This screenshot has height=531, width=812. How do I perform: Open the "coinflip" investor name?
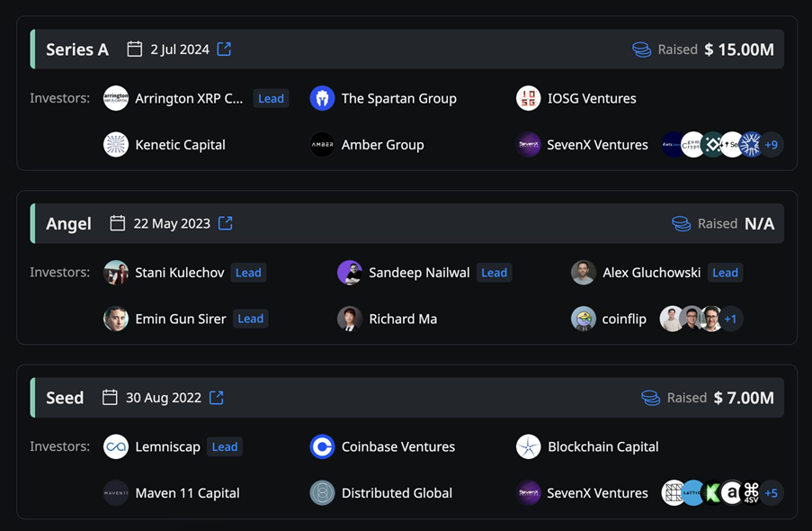click(x=624, y=319)
